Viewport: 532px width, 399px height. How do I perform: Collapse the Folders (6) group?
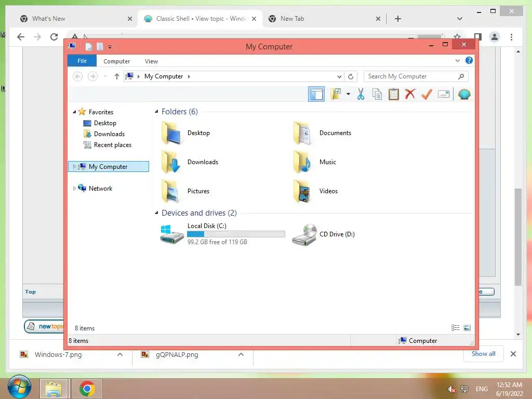[x=156, y=112]
